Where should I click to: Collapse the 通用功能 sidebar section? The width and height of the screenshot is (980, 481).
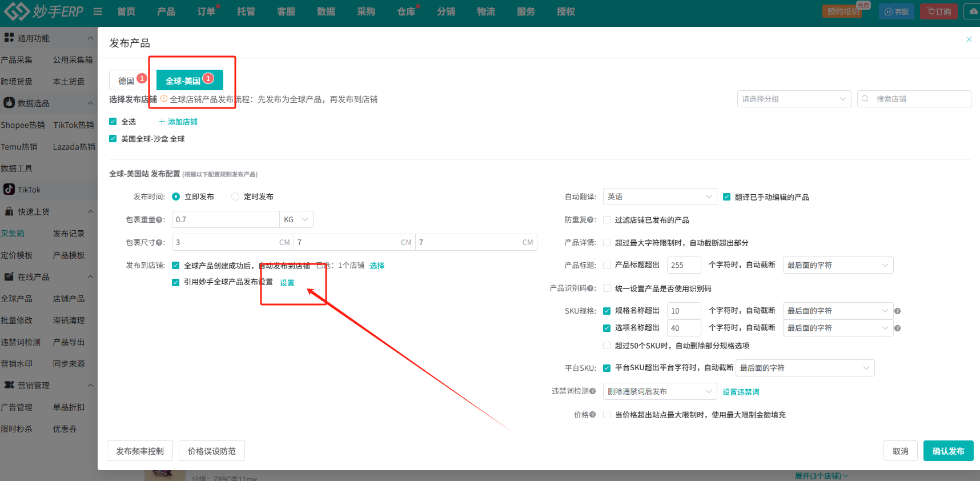tap(90, 38)
